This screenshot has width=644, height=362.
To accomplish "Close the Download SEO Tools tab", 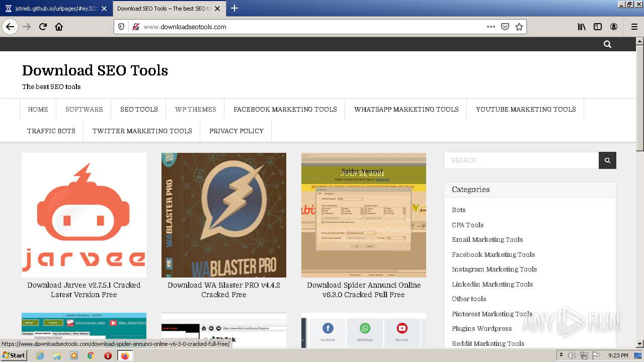I will 217,9.
